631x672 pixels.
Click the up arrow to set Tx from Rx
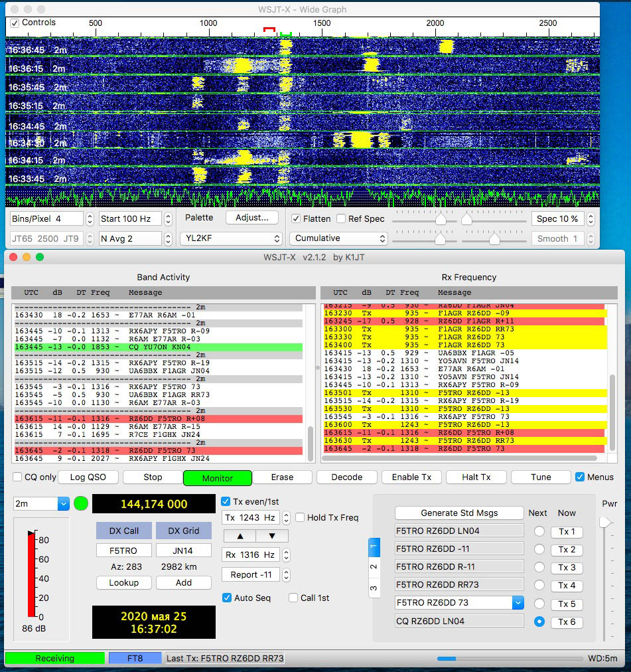240,536
